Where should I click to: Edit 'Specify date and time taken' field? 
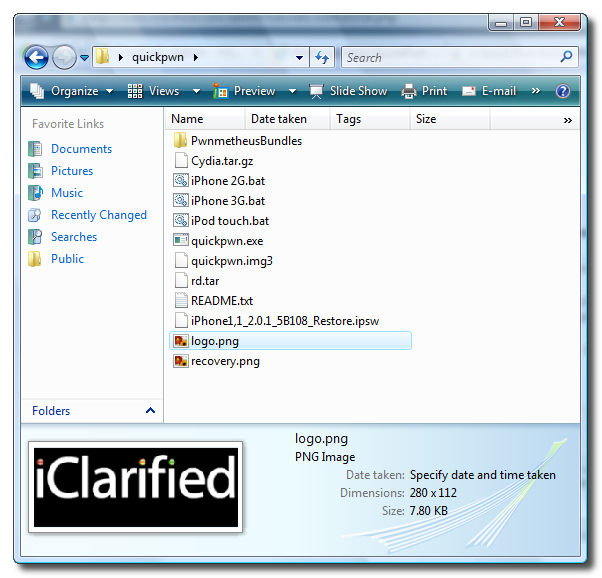[483, 475]
